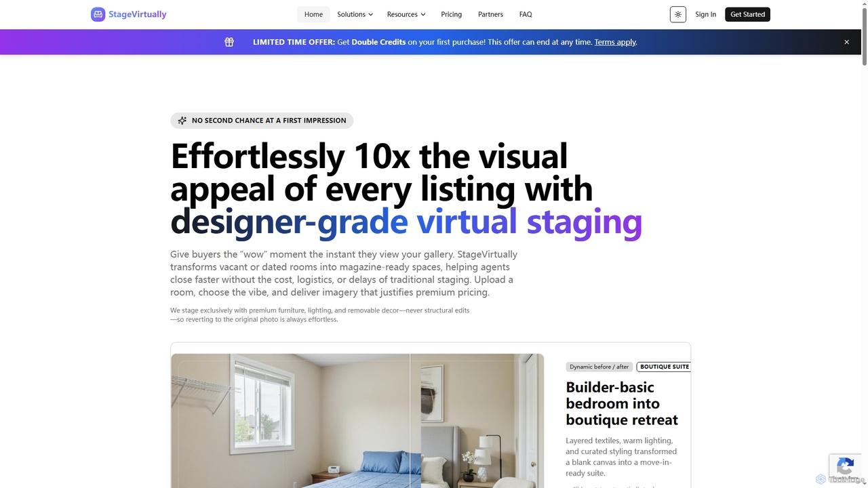Click the Get Started button
Image resolution: width=868 pixels, height=488 pixels.
point(747,14)
